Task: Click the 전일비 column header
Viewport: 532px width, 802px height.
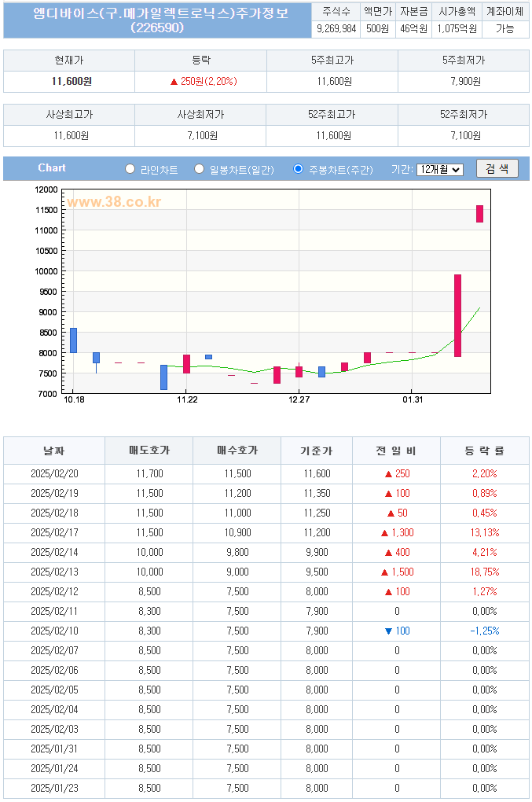Action: pyautogui.click(x=396, y=451)
